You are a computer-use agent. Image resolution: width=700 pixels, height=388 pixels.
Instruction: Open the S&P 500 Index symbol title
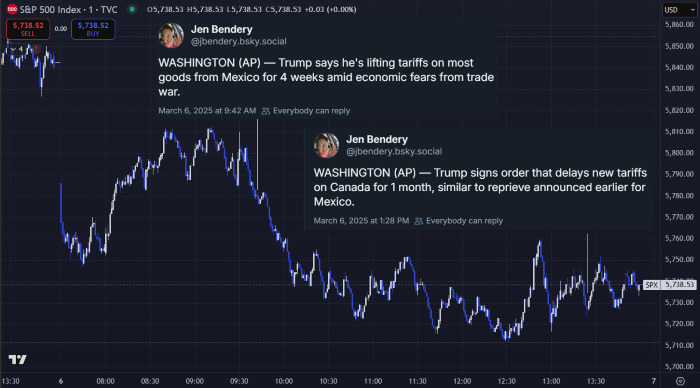click(x=68, y=9)
